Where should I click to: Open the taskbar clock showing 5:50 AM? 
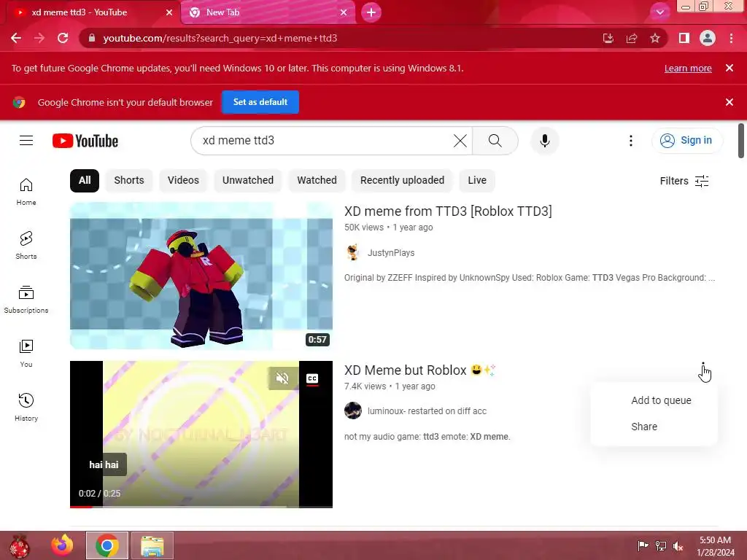click(715, 546)
